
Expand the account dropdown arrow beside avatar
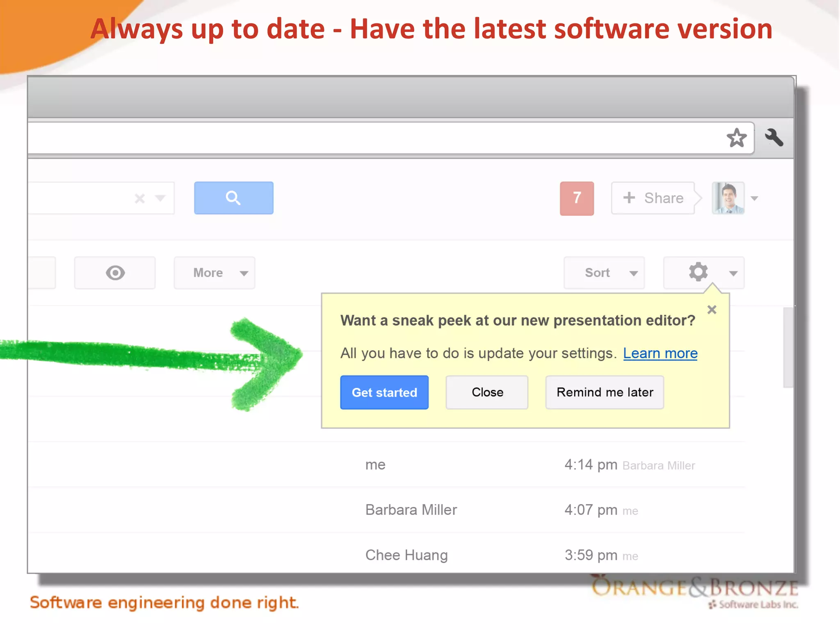point(754,199)
